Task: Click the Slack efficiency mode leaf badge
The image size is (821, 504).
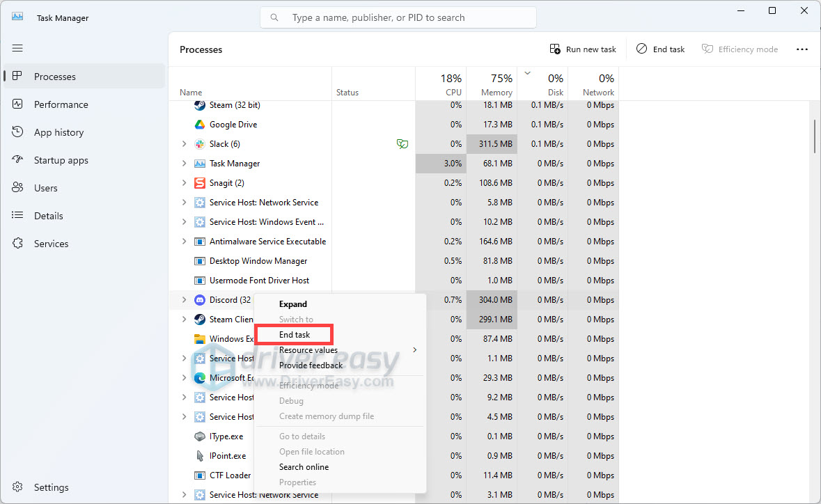Action: click(402, 143)
